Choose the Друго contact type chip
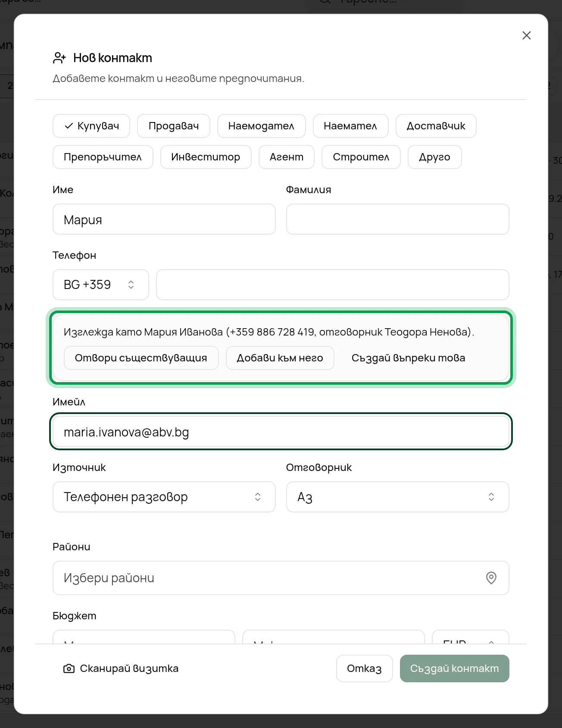 point(434,157)
